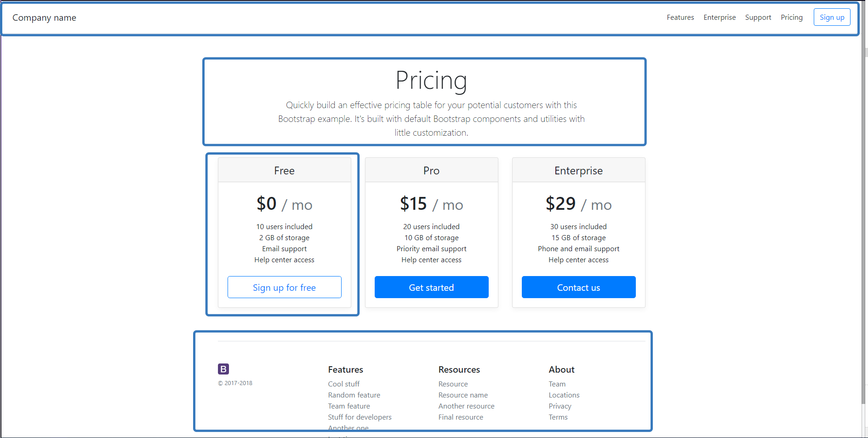Open the Resource name footer link
This screenshot has height=438, width=868.
click(x=463, y=395)
